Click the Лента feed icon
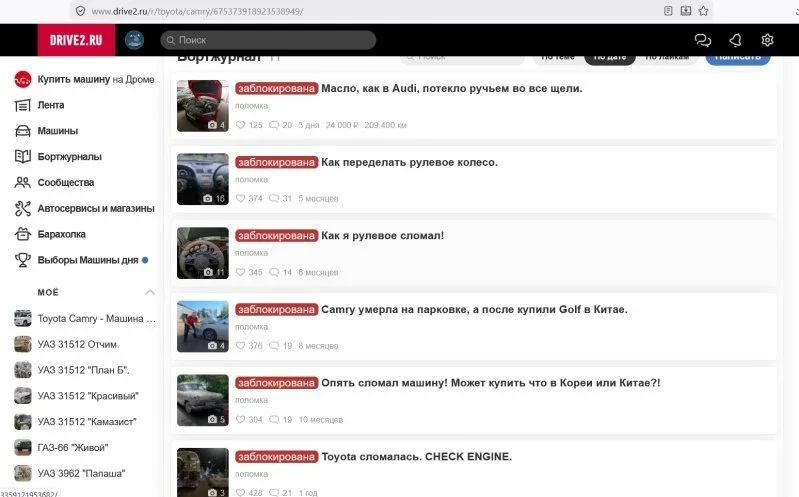 (x=22, y=106)
